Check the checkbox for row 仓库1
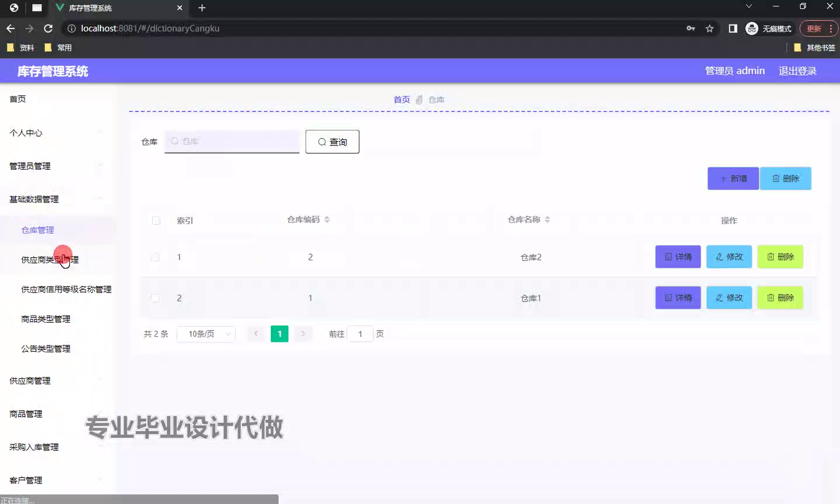The image size is (840, 504). click(155, 298)
